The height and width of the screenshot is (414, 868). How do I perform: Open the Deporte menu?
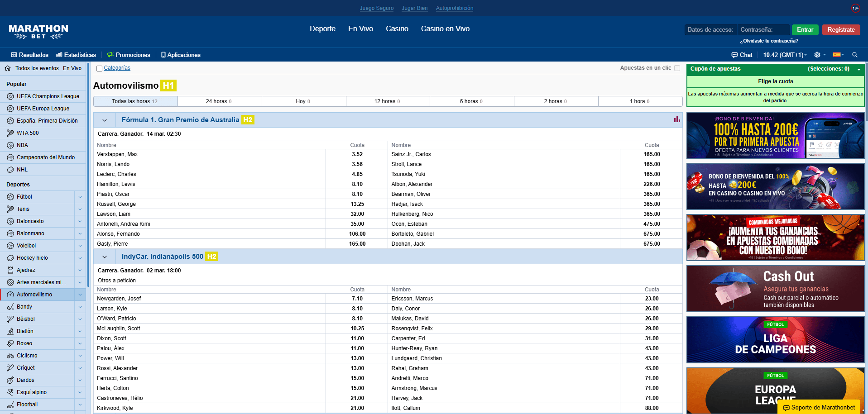pos(322,29)
